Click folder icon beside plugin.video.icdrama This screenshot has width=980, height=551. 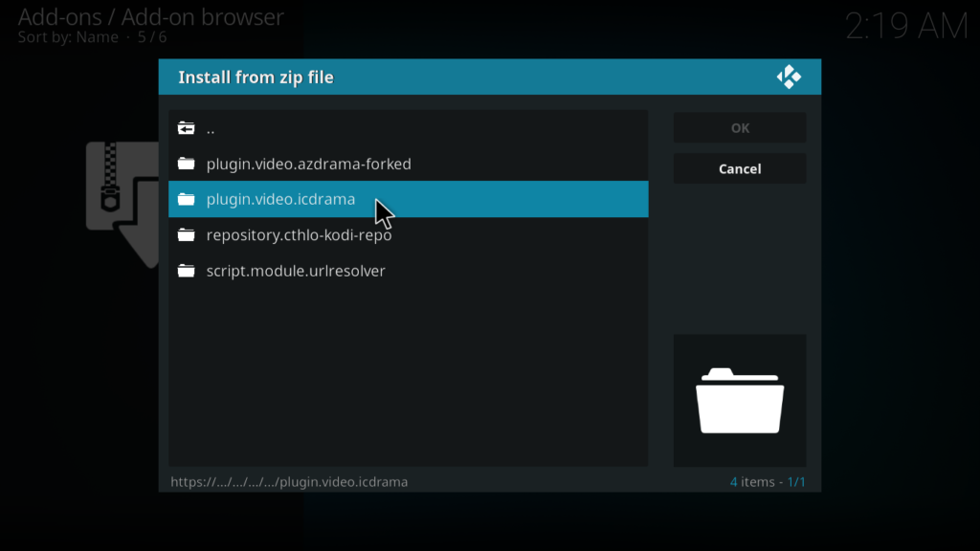[x=186, y=199]
